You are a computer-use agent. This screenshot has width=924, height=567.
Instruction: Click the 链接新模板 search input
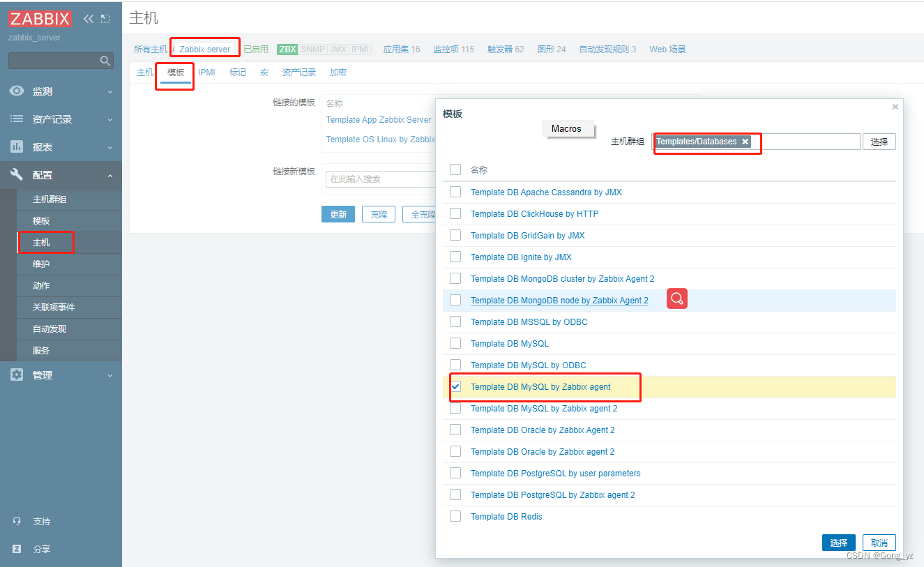point(380,179)
